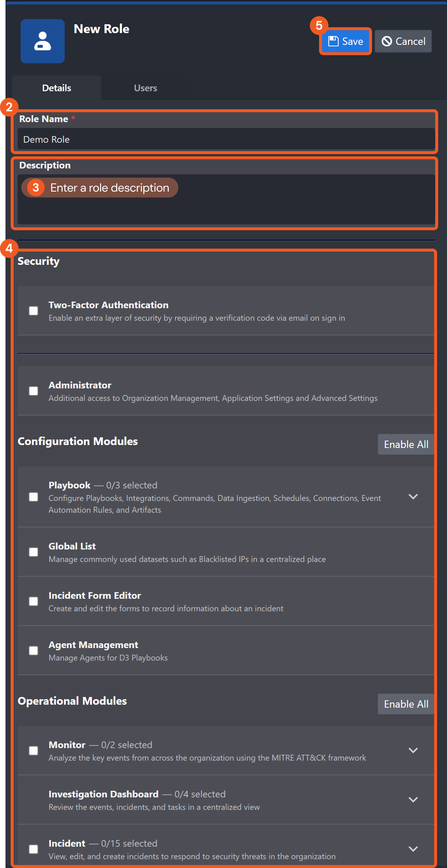The width and height of the screenshot is (447, 868).
Task: Enable the Agent Management checkbox
Action: point(33,651)
